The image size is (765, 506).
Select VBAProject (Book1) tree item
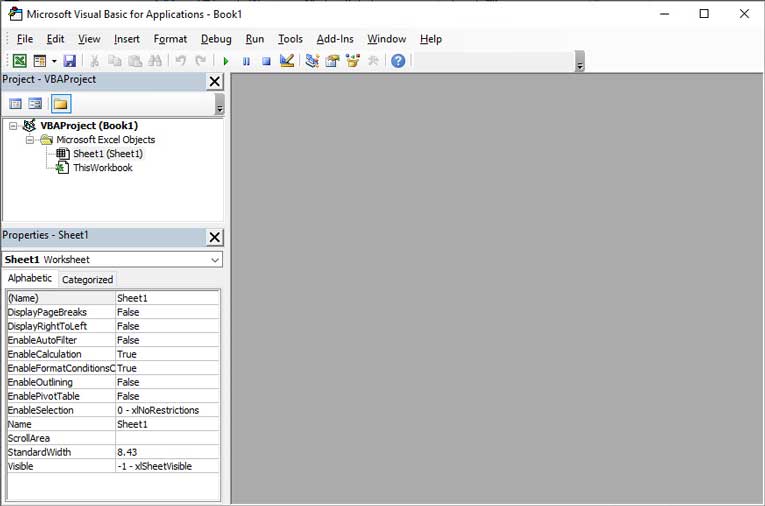coord(89,126)
